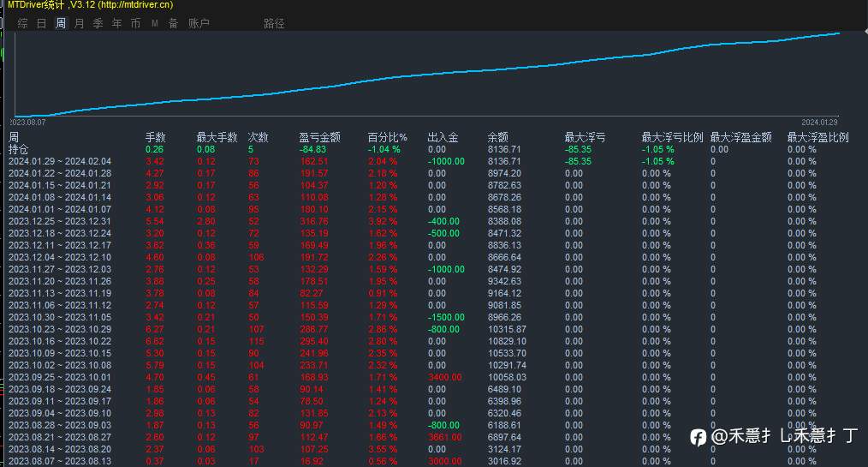Click the balance value 10829.10
Screen dimensions: 868x467
(x=507, y=341)
